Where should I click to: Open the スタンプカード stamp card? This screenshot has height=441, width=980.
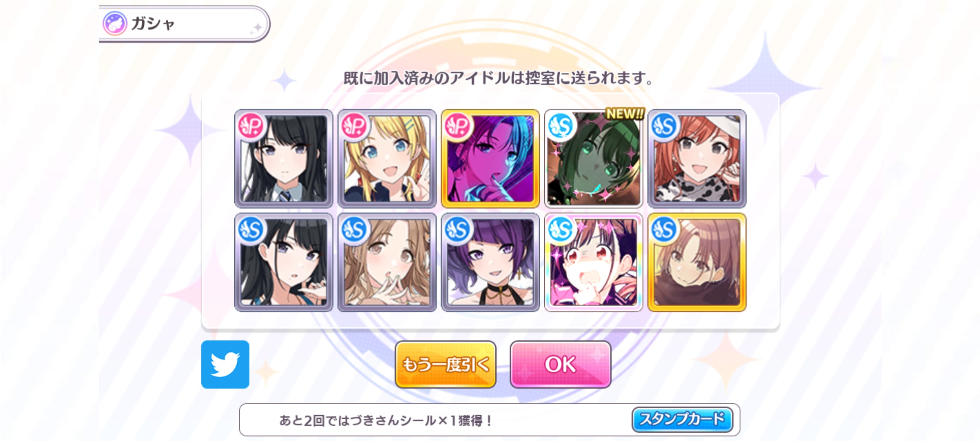point(682,419)
